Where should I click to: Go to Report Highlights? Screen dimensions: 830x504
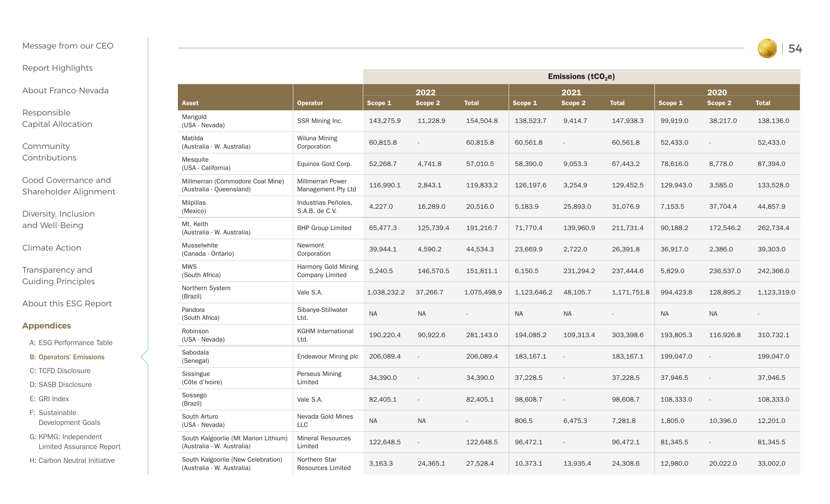tap(57, 68)
